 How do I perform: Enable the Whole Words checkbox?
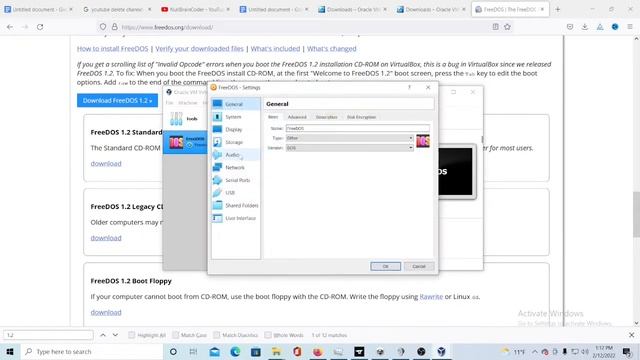(x=268, y=335)
